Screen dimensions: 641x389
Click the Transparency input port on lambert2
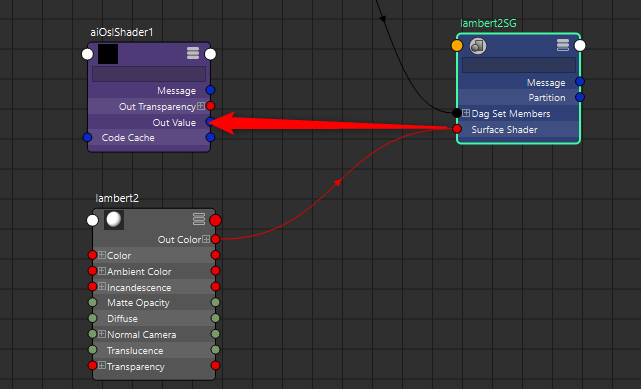click(93, 365)
